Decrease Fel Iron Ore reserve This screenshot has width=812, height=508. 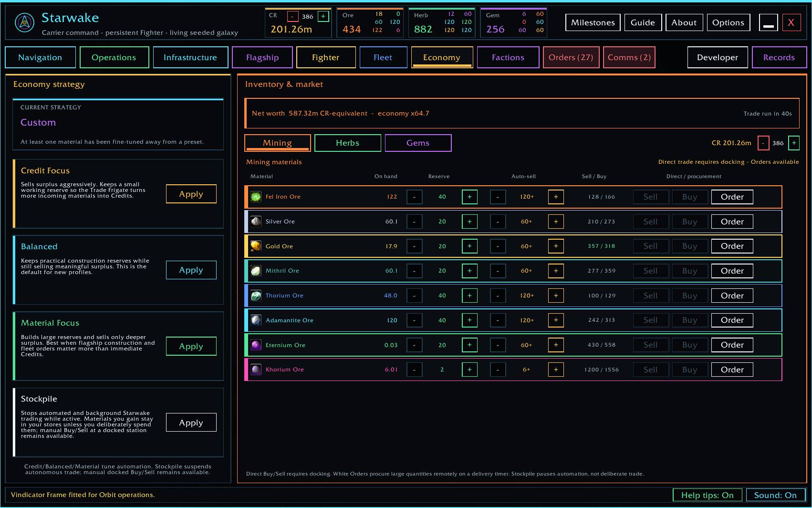pyautogui.click(x=414, y=197)
